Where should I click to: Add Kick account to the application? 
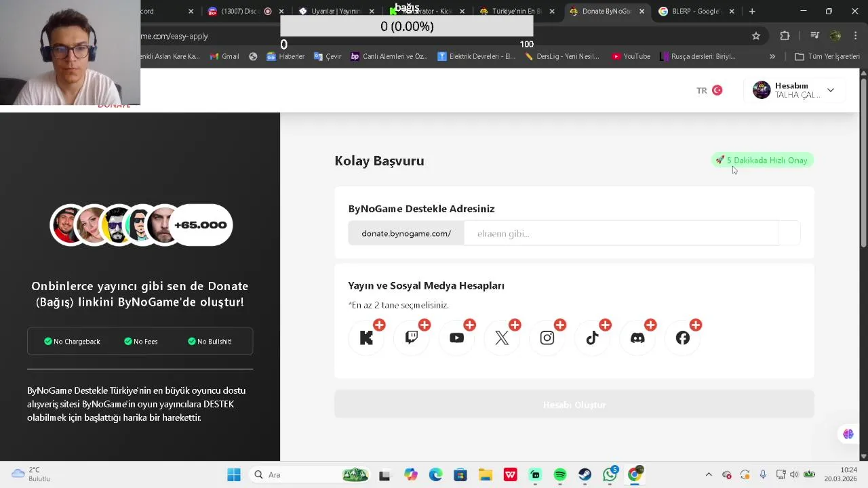coord(366,338)
